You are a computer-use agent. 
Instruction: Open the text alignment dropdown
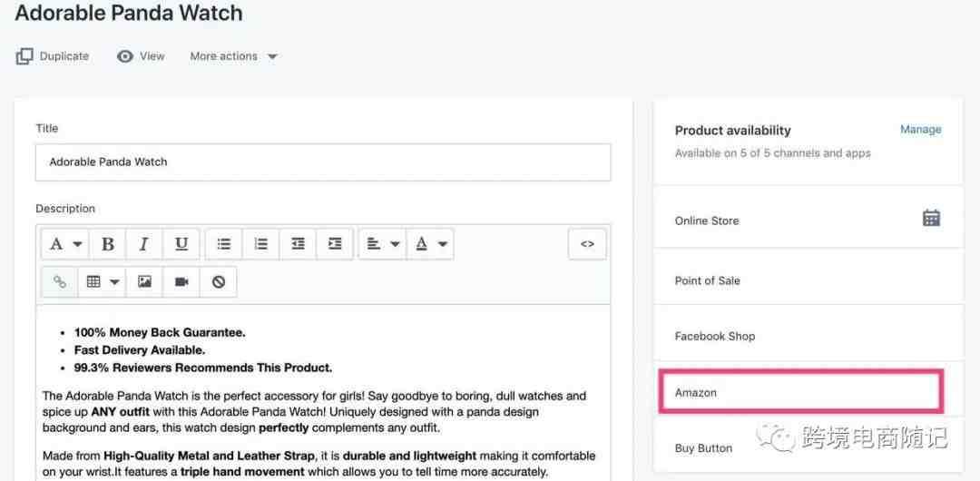tap(383, 244)
